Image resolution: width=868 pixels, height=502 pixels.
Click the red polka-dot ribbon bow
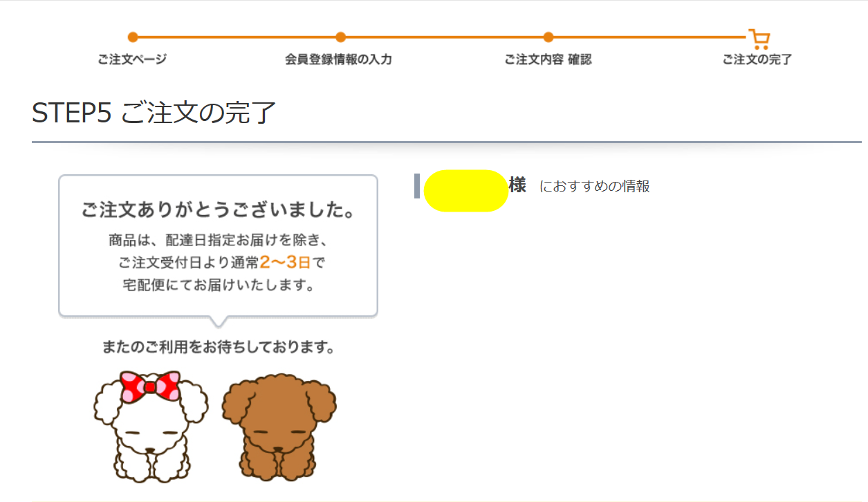click(150, 387)
